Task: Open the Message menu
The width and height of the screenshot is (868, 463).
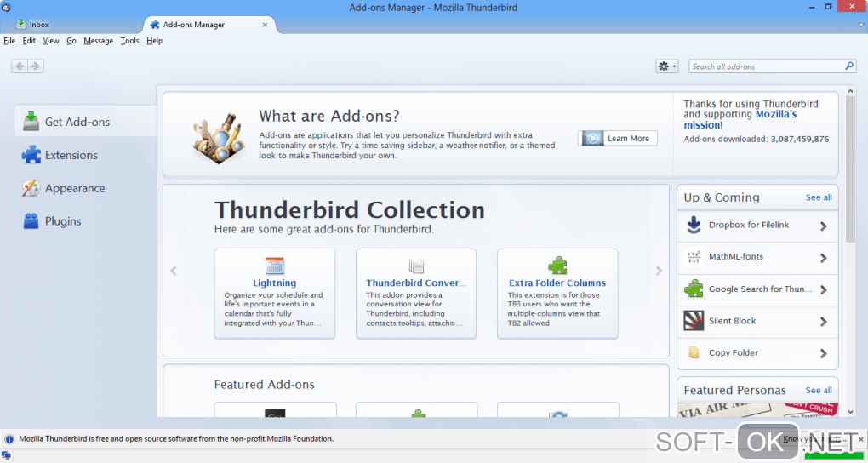Action: point(98,41)
